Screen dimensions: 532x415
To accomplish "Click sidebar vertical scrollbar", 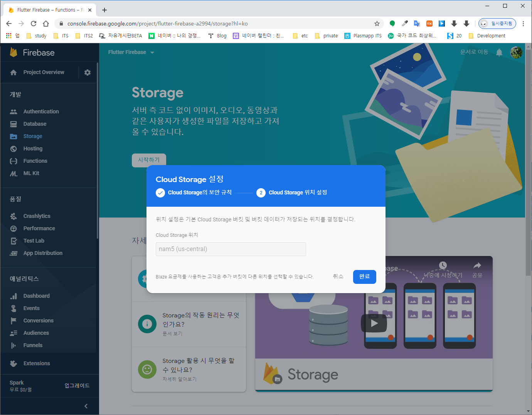I will tap(98, 150).
